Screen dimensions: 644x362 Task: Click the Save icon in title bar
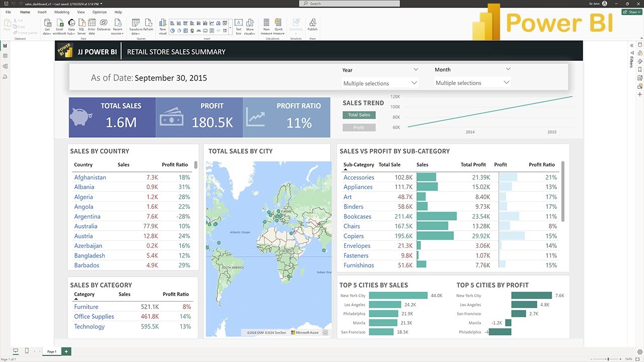(x=6, y=4)
